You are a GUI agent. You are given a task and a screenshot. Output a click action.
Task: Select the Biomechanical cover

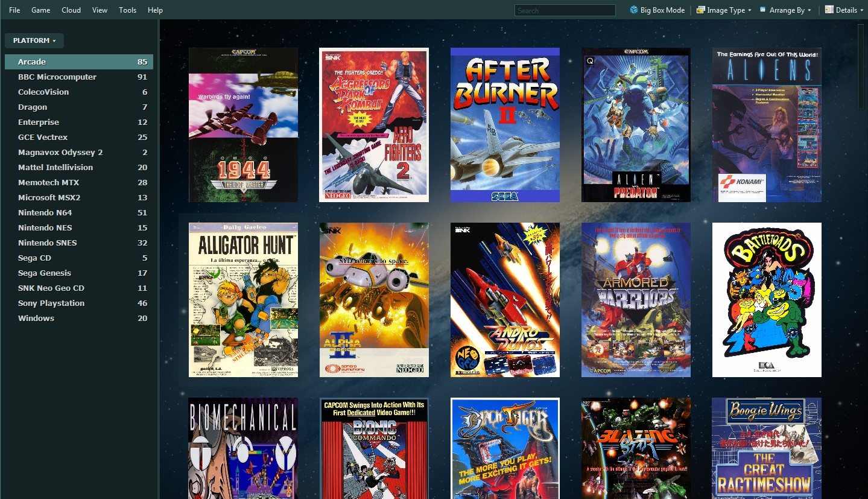click(243, 448)
